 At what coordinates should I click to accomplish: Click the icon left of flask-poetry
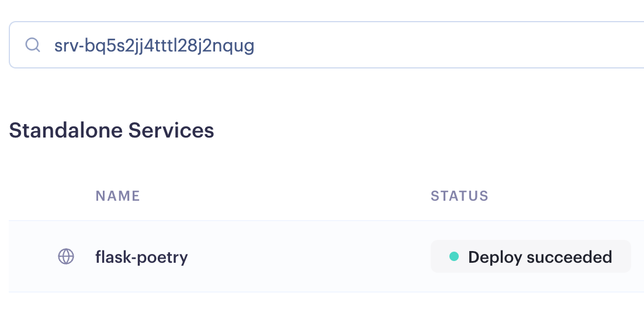point(66,256)
